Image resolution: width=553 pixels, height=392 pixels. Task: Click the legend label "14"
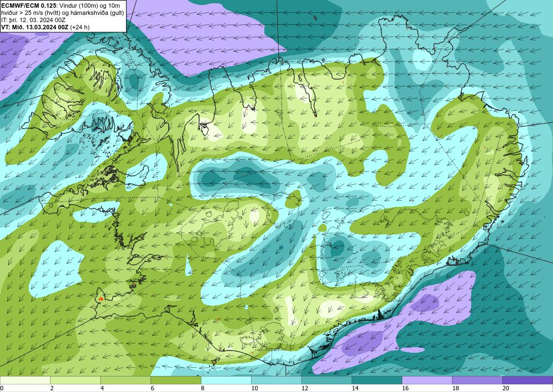pyautogui.click(x=355, y=389)
